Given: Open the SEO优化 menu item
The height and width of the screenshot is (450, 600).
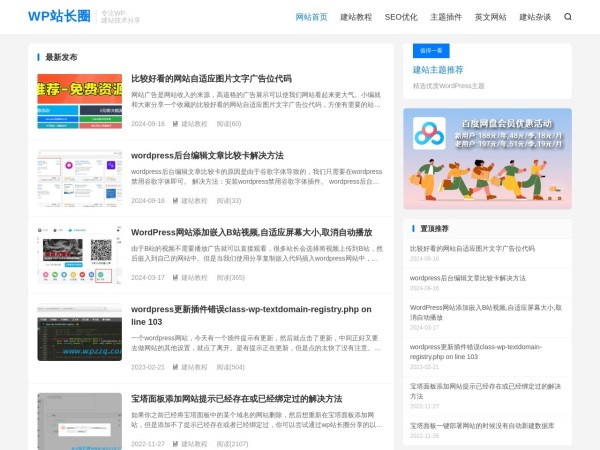Looking at the screenshot, I should point(401,17).
